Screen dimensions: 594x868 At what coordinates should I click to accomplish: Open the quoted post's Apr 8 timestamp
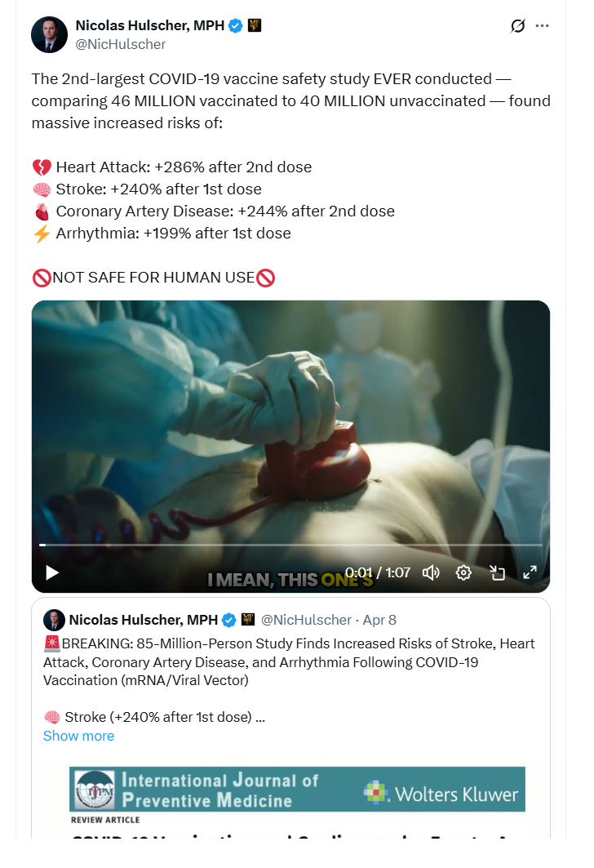[x=379, y=620]
